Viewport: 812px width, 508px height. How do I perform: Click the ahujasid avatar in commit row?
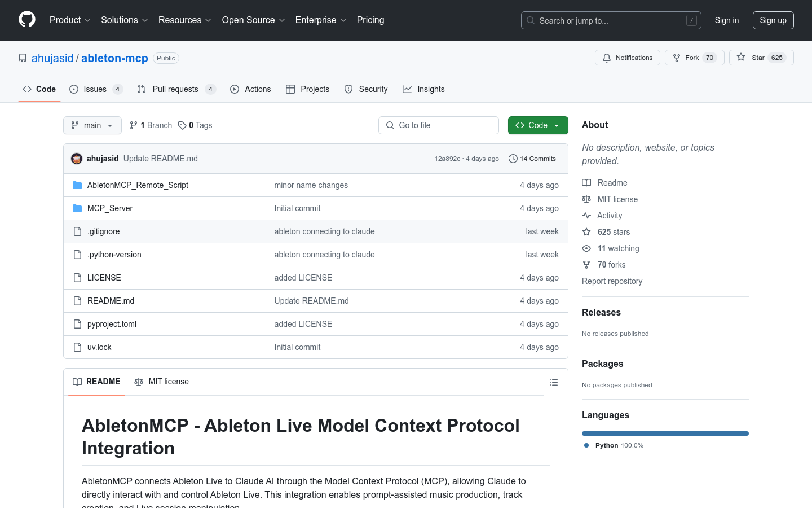click(x=77, y=159)
